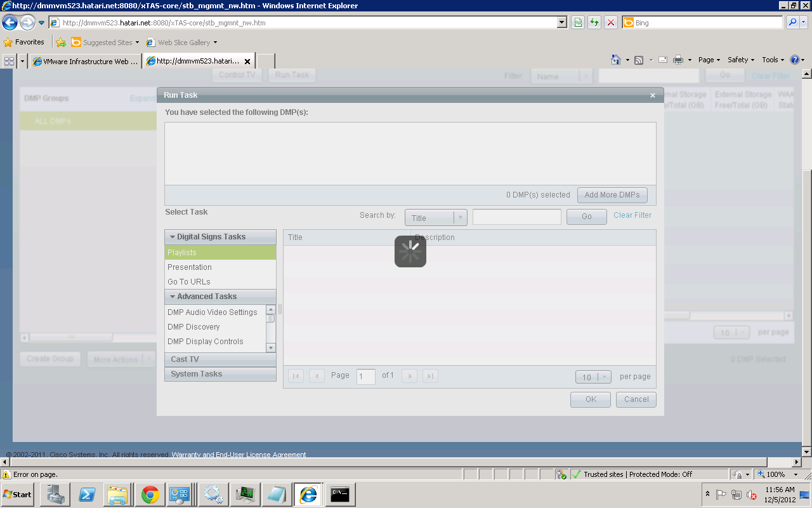Click the volume muted tray icon
Viewport: 812px width, 508px height.
[752, 495]
